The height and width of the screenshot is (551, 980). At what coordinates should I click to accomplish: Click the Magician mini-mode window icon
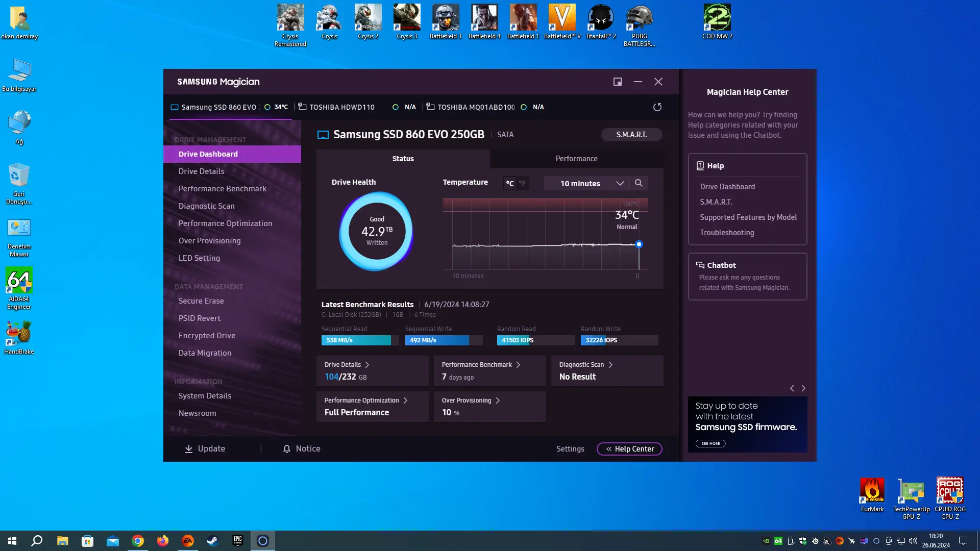[x=618, y=82]
